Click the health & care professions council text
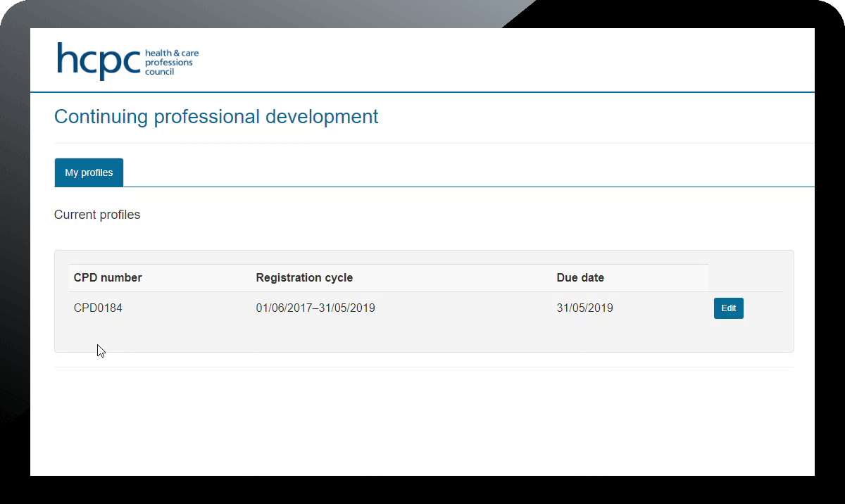Viewport: 845px width, 504px height. click(x=172, y=62)
